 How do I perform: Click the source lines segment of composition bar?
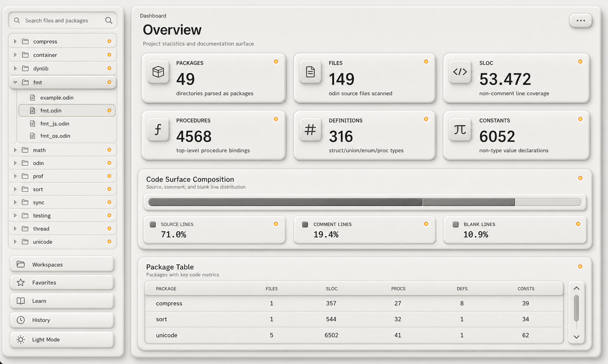coord(285,202)
